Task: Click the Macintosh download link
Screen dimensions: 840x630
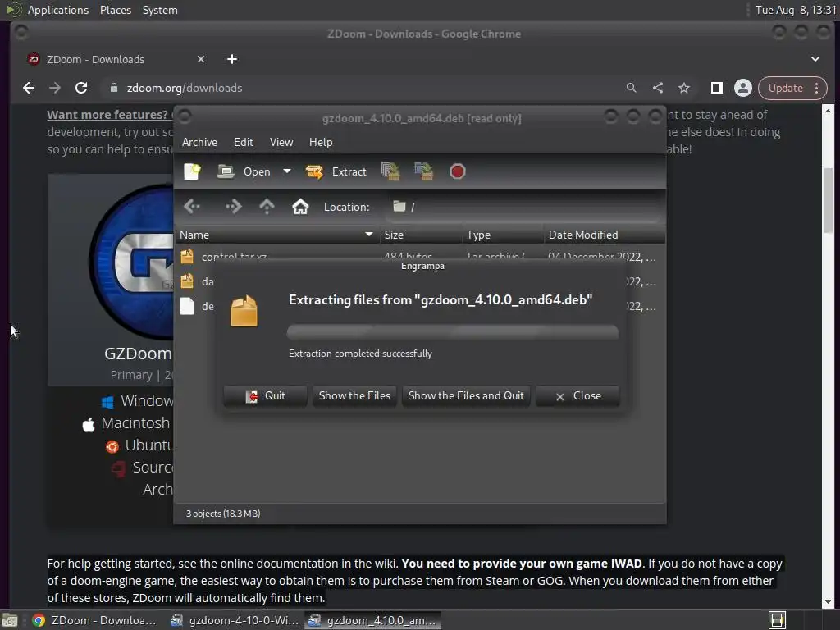Action: 135,423
